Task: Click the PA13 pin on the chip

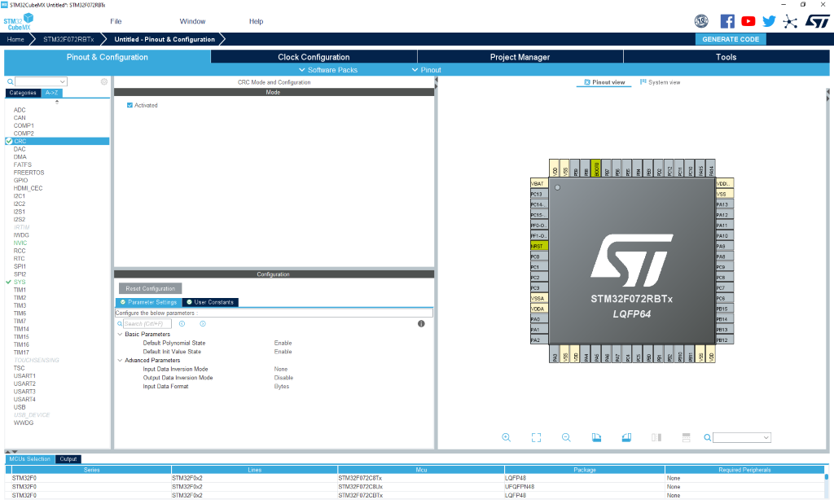Action: coord(724,204)
